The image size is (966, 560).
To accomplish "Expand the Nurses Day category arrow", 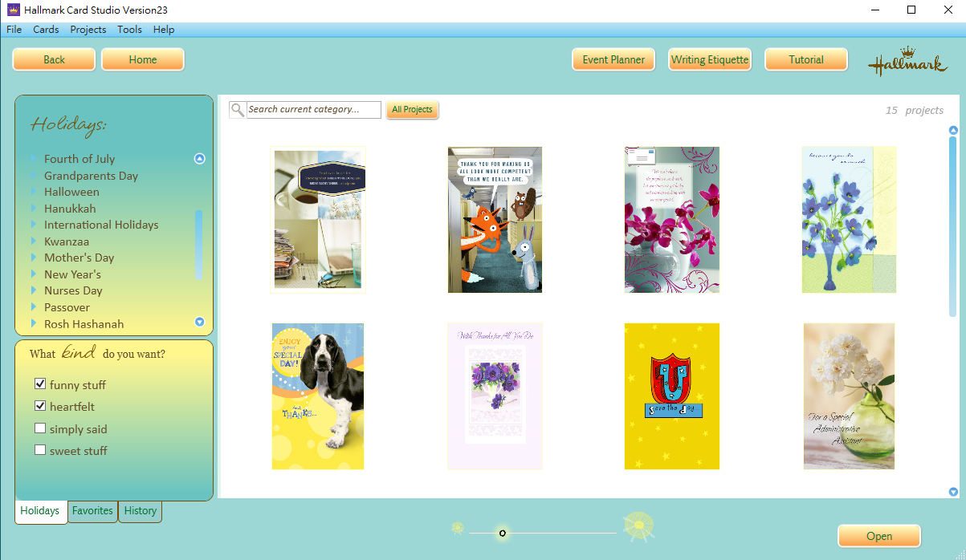I will click(35, 290).
